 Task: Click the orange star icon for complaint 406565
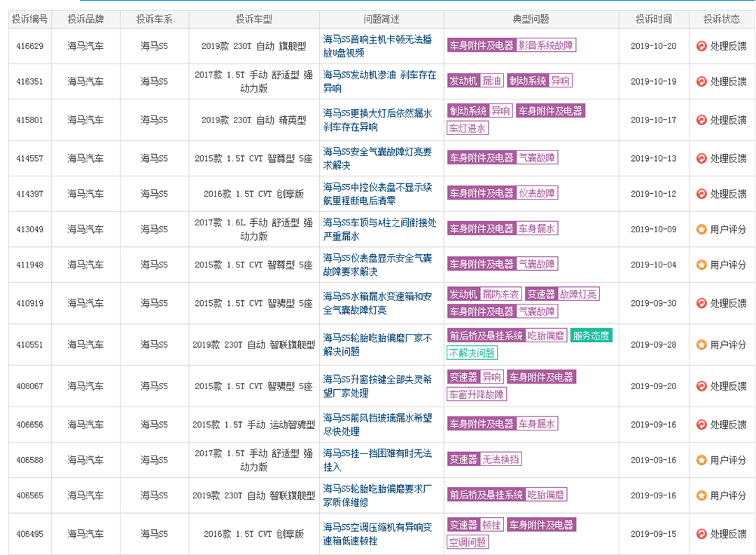pyautogui.click(x=701, y=496)
